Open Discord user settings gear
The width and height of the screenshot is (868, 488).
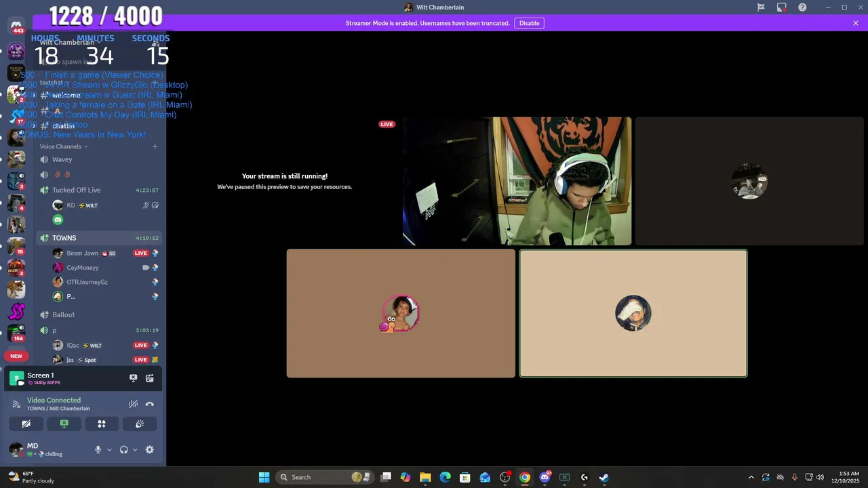pos(150,449)
